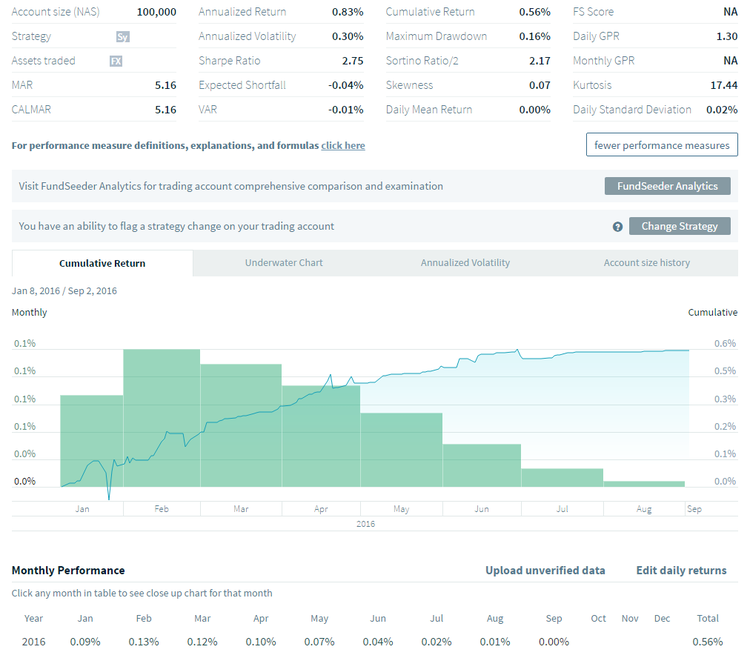Open the Edit daily returns link

click(x=681, y=570)
